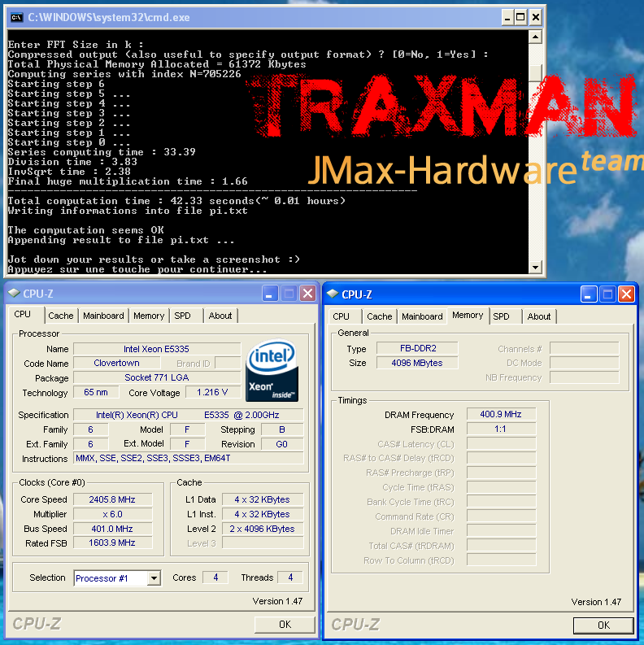Click the Core Speed value 2405.8 MHz
Image resolution: width=644 pixels, height=645 pixels.
tap(112, 499)
